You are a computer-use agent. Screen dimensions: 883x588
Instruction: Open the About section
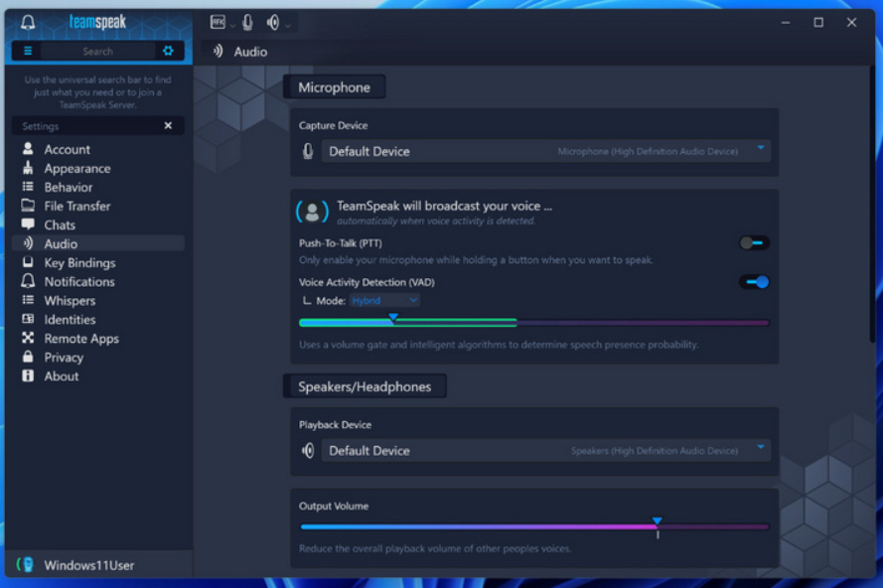[98, 375]
